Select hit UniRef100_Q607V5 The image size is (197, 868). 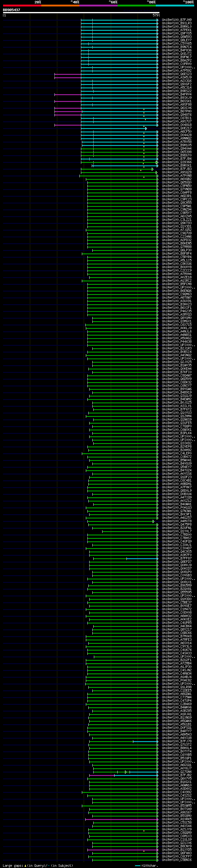177,779
